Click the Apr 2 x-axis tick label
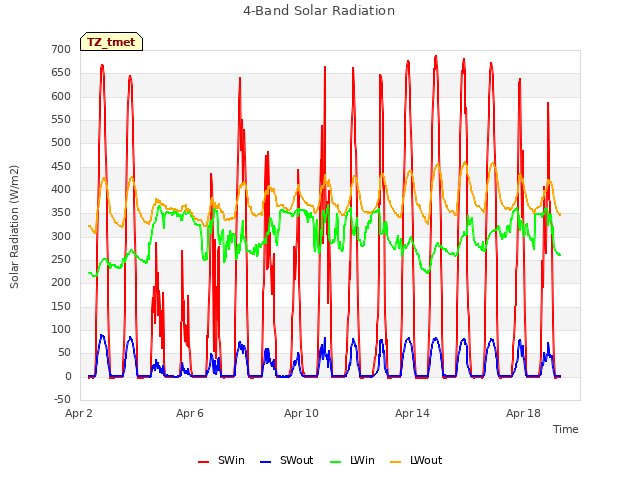 pyautogui.click(x=79, y=413)
